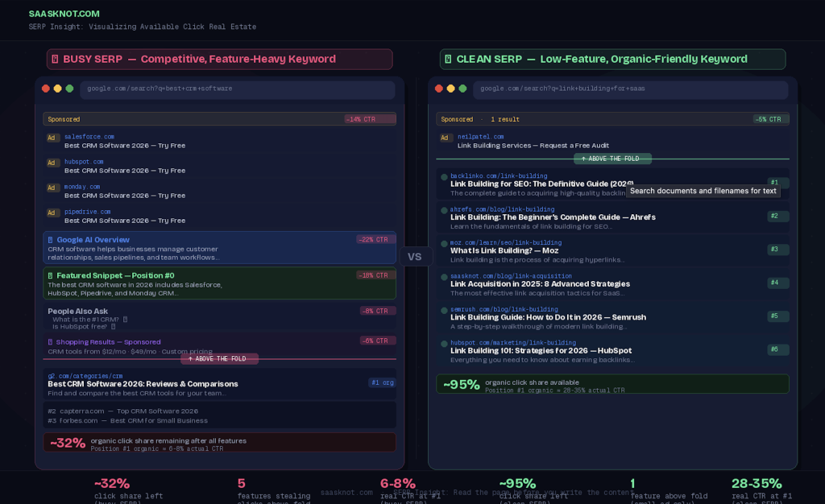
Task: Click the SAASKNOT.COM logo text
Action: pyautogui.click(x=64, y=14)
